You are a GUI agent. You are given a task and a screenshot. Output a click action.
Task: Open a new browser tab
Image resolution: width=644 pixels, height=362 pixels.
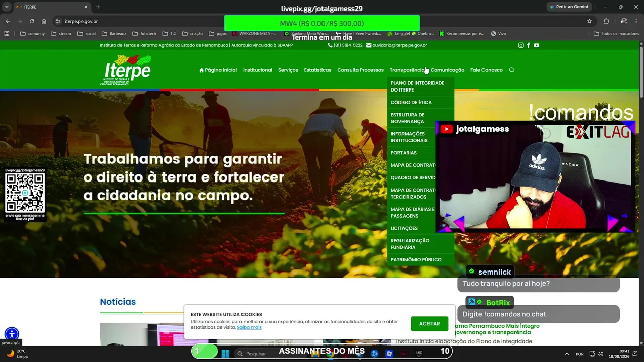98,7
